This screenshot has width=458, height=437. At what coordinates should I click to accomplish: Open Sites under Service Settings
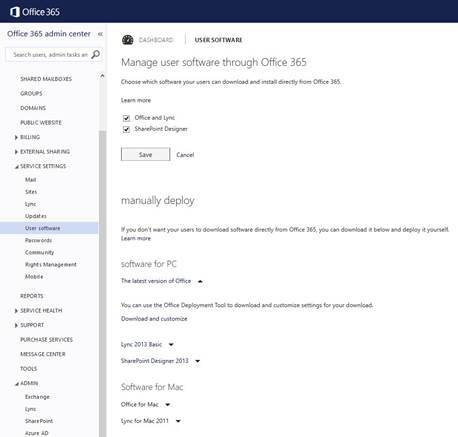point(31,192)
